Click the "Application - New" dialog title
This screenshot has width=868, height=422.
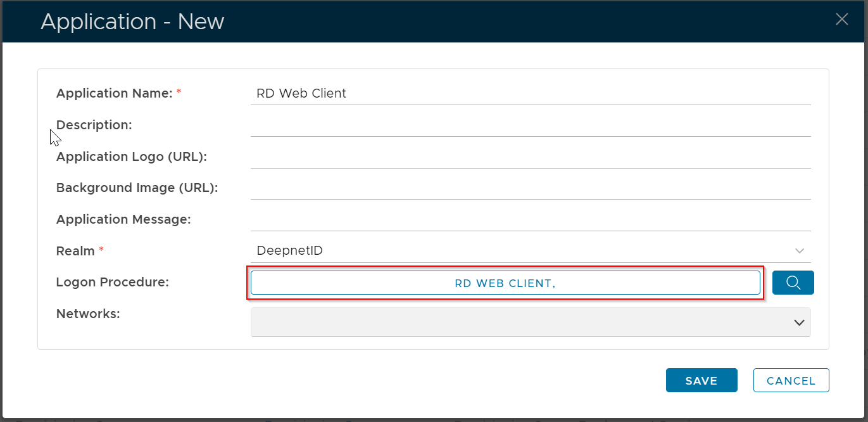[132, 22]
